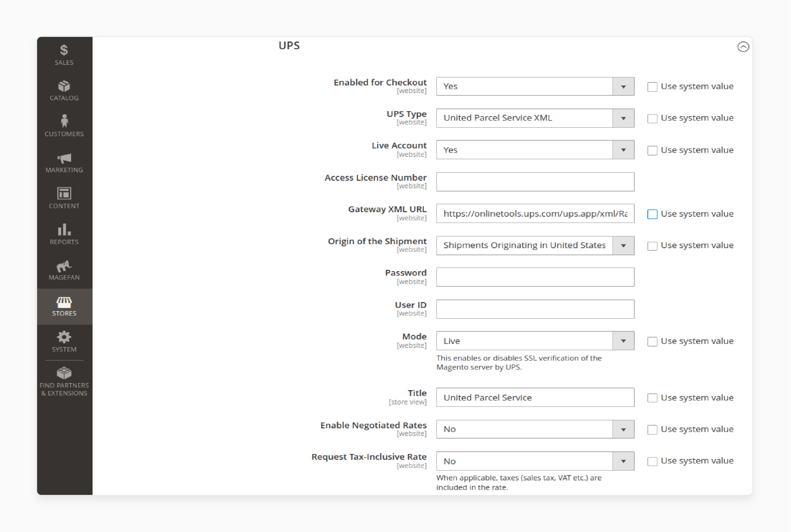Collapse the UPS section with circle arrow
The height and width of the screenshot is (532, 791).
tap(743, 47)
